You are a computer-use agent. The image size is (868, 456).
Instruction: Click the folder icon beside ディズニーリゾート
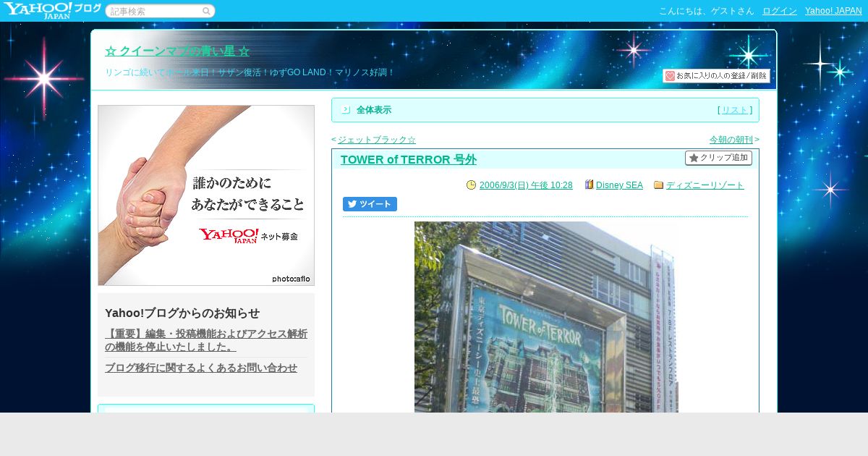tap(659, 185)
